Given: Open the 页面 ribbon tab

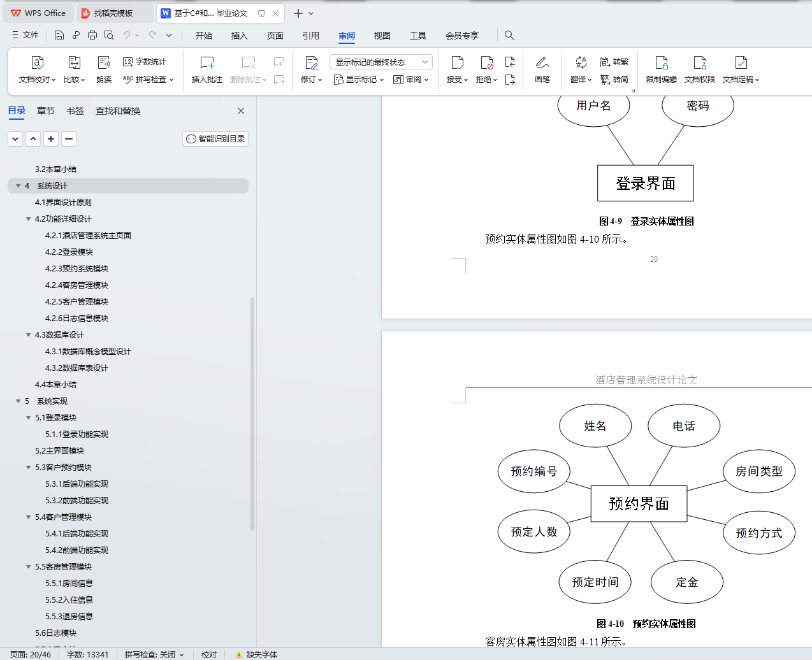Looking at the screenshot, I should pos(275,36).
